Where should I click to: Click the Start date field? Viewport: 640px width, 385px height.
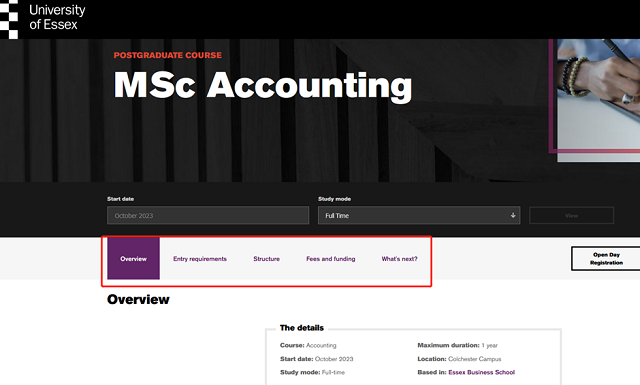pyautogui.click(x=208, y=215)
